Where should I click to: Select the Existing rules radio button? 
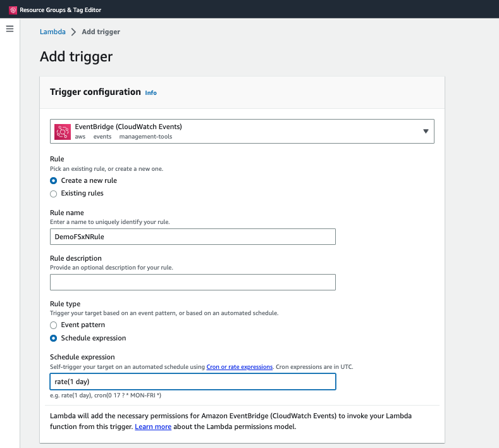pyautogui.click(x=54, y=194)
